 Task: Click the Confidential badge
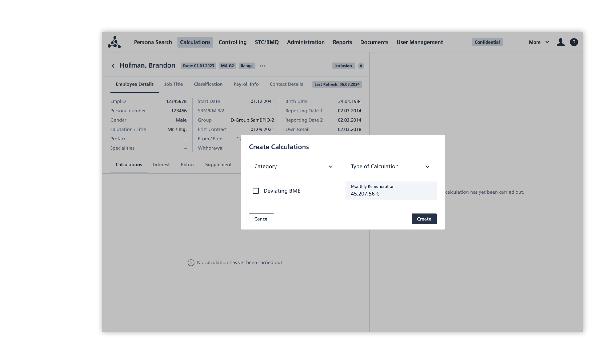[487, 42]
